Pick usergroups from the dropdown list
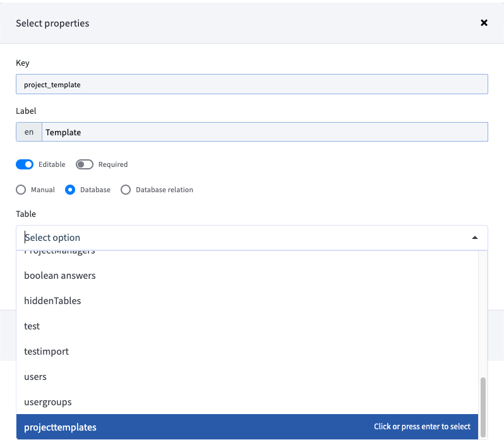Image resolution: width=504 pixels, height=440 pixels. click(x=47, y=402)
